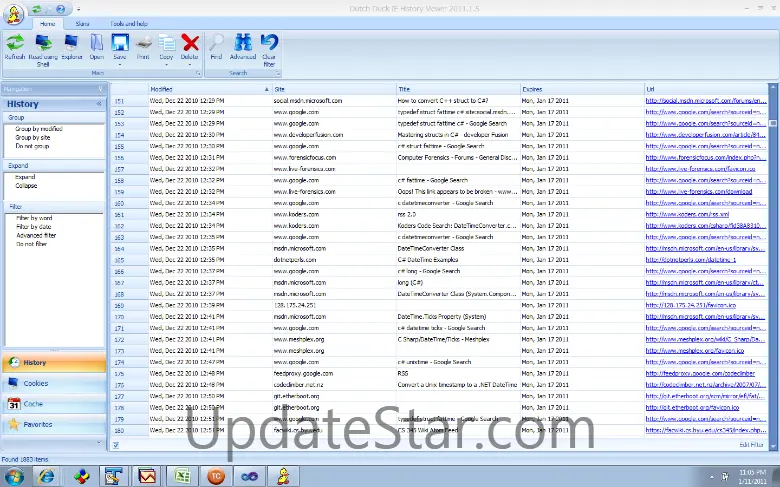
Task: Open Advanced filter option
Action: click(36, 235)
